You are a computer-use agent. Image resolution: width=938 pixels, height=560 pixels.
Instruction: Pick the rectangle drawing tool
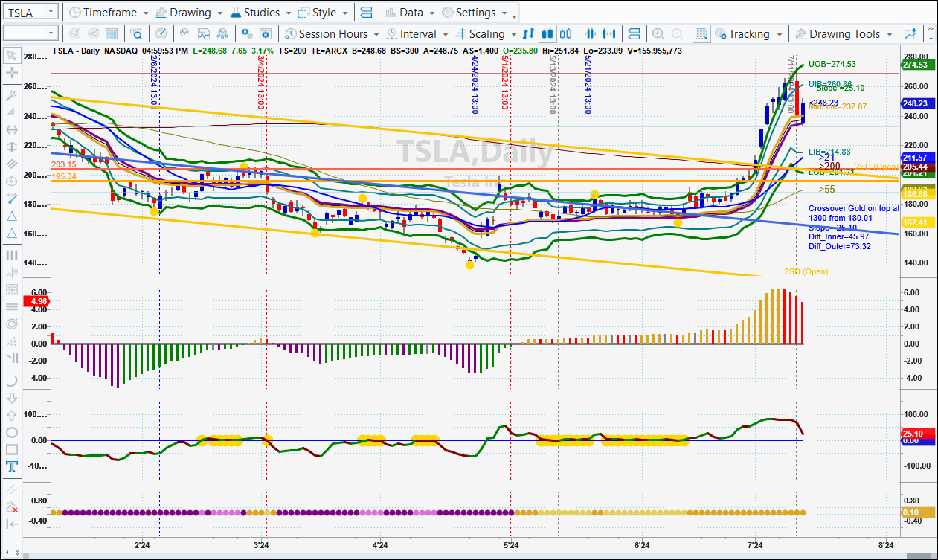coord(12,449)
